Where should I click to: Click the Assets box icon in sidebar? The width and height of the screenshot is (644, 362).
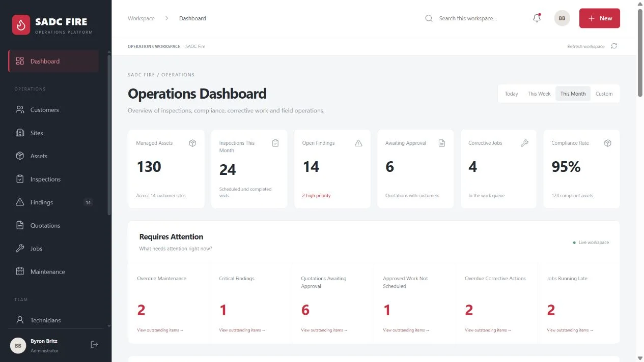(x=20, y=156)
